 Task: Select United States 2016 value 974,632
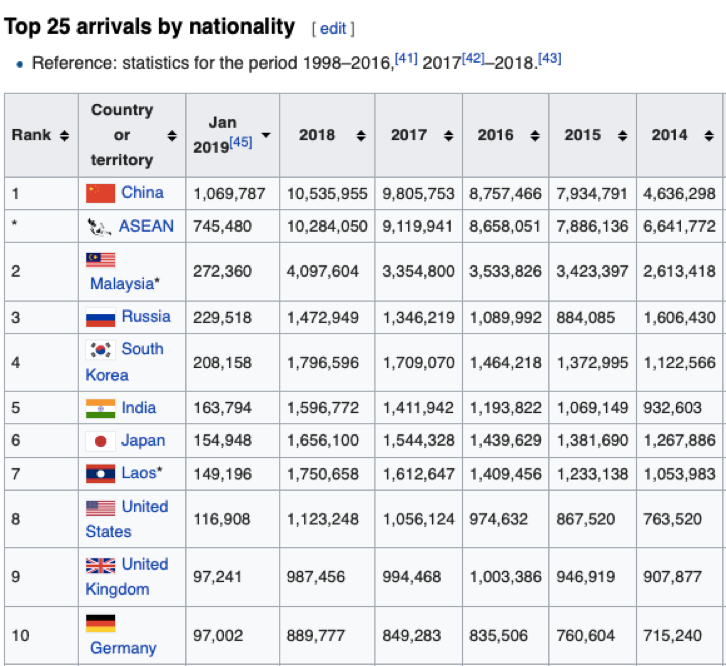pos(498,519)
